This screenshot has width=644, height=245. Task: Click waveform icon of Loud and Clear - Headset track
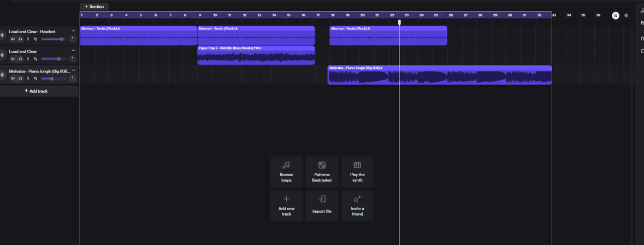coord(3,35)
